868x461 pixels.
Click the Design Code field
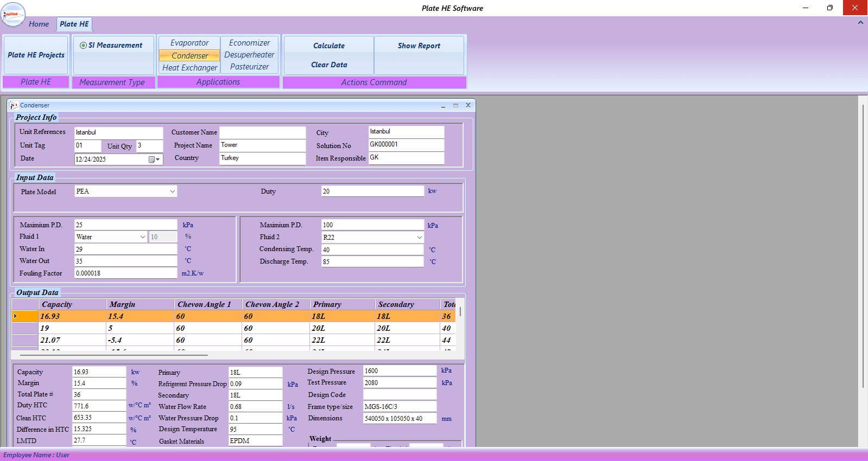400,395
